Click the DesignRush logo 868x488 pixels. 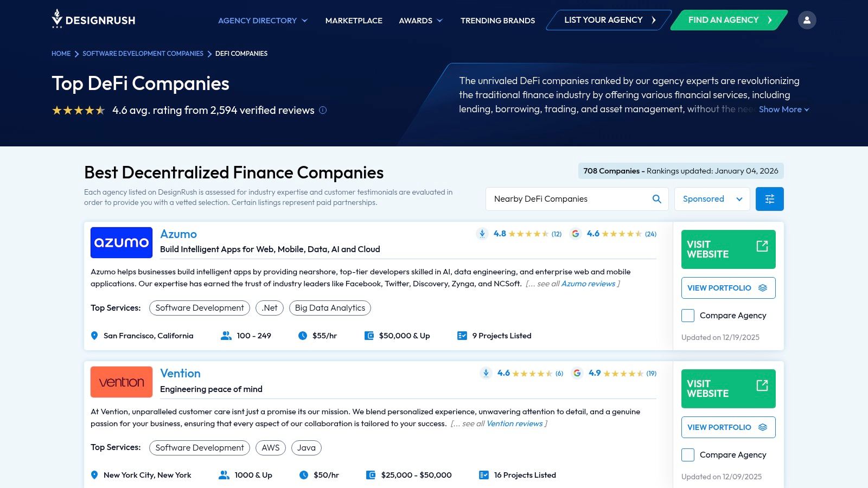pyautogui.click(x=93, y=19)
